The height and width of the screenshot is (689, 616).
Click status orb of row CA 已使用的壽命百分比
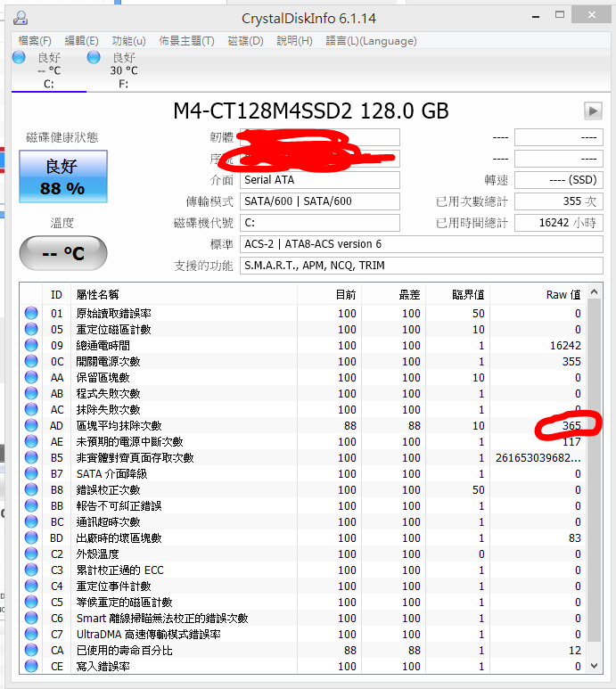[31, 650]
